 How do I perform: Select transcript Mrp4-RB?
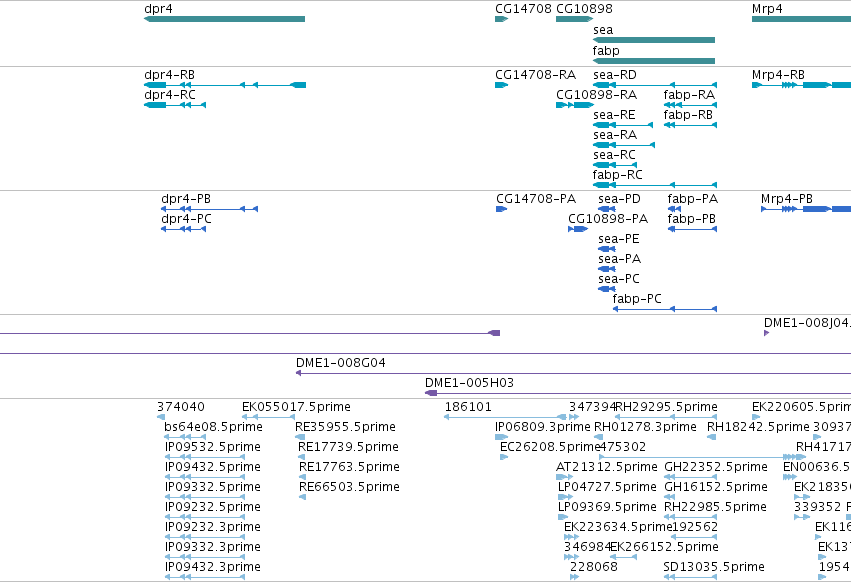point(802,85)
